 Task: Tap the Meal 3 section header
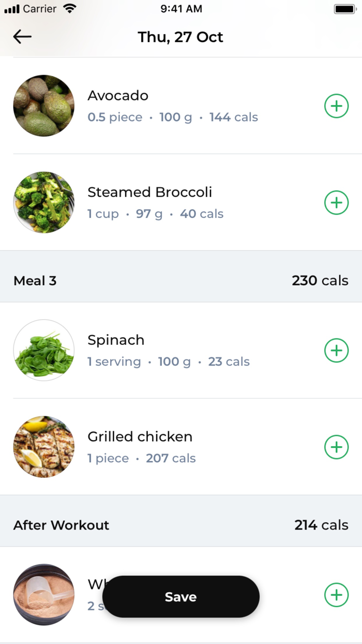[x=35, y=281]
